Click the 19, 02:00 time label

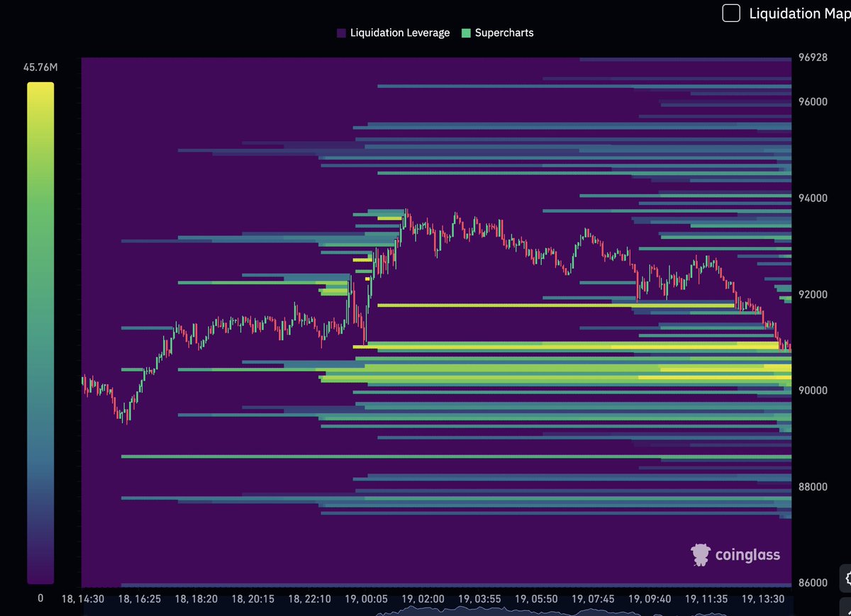423,599
